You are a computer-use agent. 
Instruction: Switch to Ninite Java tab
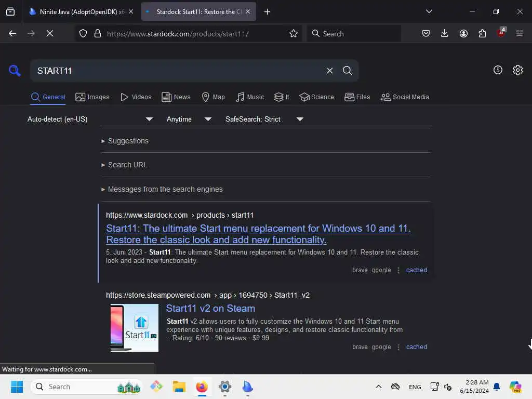coord(81,12)
